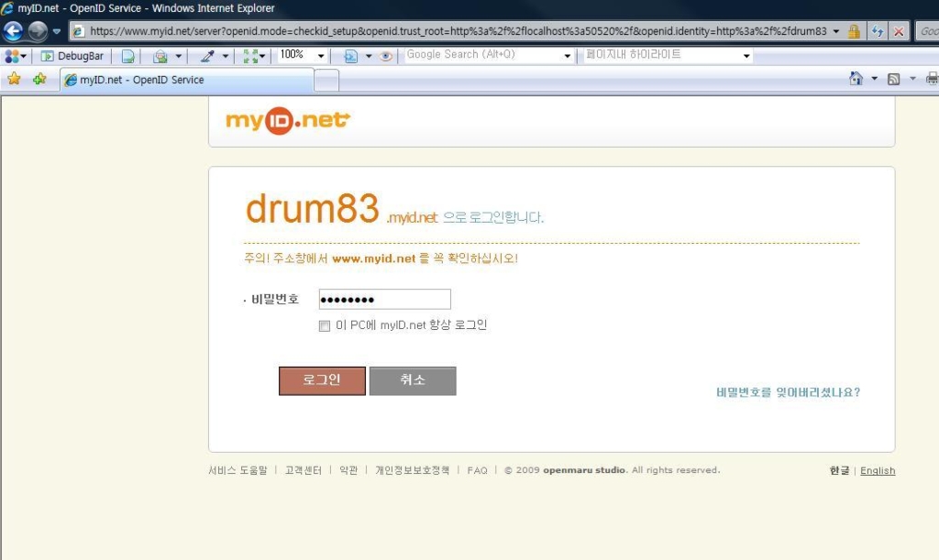Viewport: 939px width, 560px height.
Task: Click the DebugBar resize window arrows icon
Action: (x=250, y=56)
